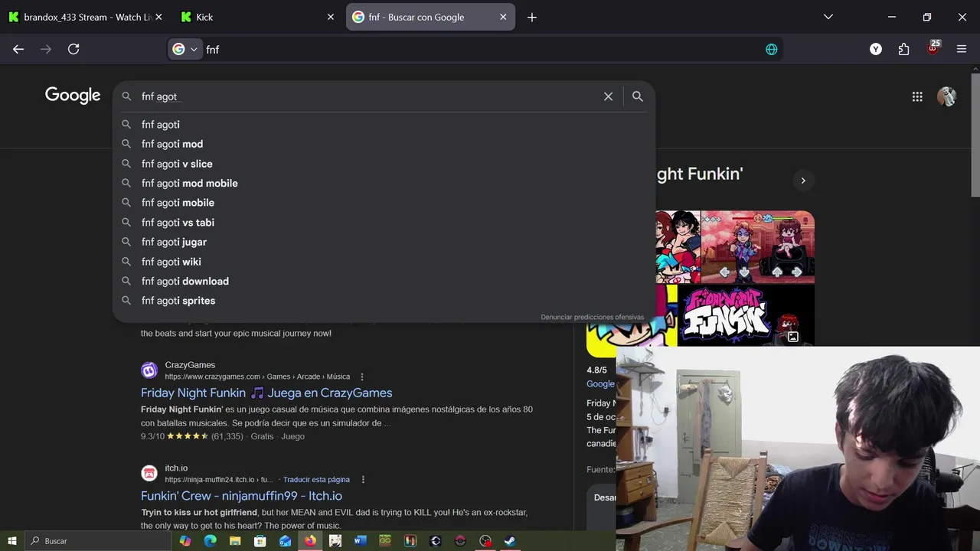
Task: Click 'Denunciar predicciones ofensivas' link
Action: point(592,317)
